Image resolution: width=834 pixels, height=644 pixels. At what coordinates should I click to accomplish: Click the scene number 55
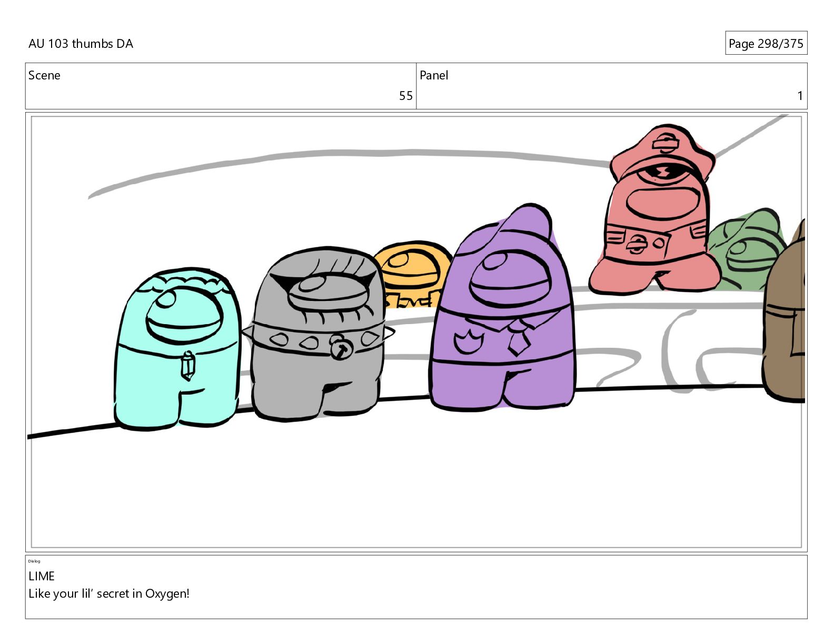405,96
